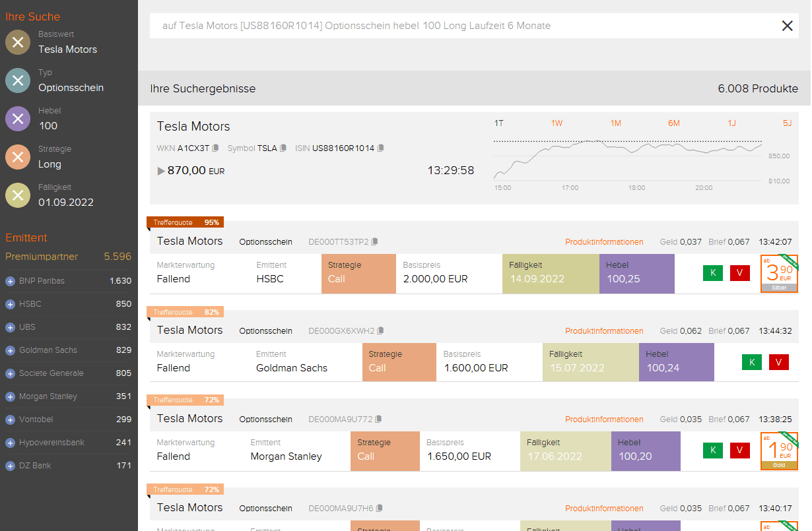Clear the search field with the X
The width and height of the screenshot is (812, 531).
point(787,26)
